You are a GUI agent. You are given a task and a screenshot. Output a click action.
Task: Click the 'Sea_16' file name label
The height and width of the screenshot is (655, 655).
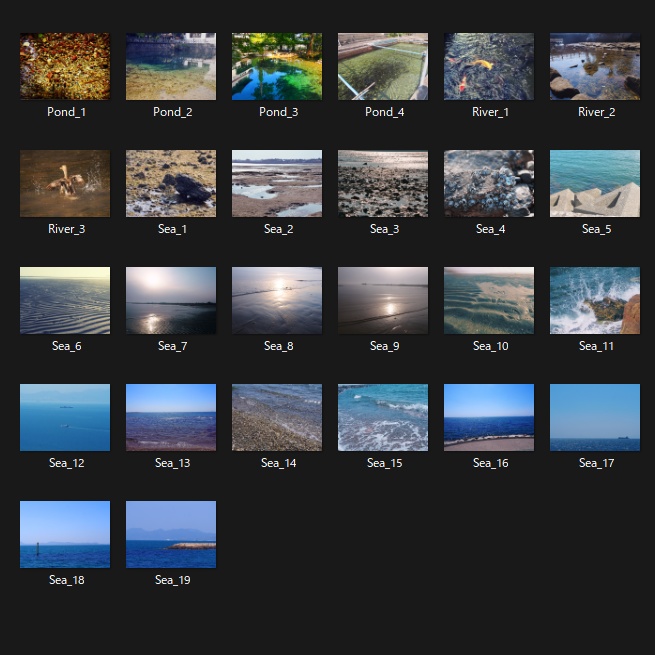tap(490, 463)
